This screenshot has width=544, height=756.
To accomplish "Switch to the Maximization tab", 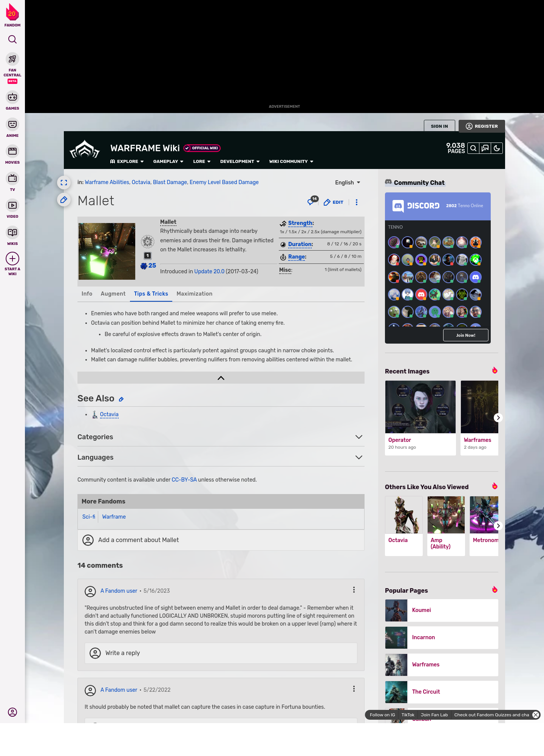I will pos(195,294).
